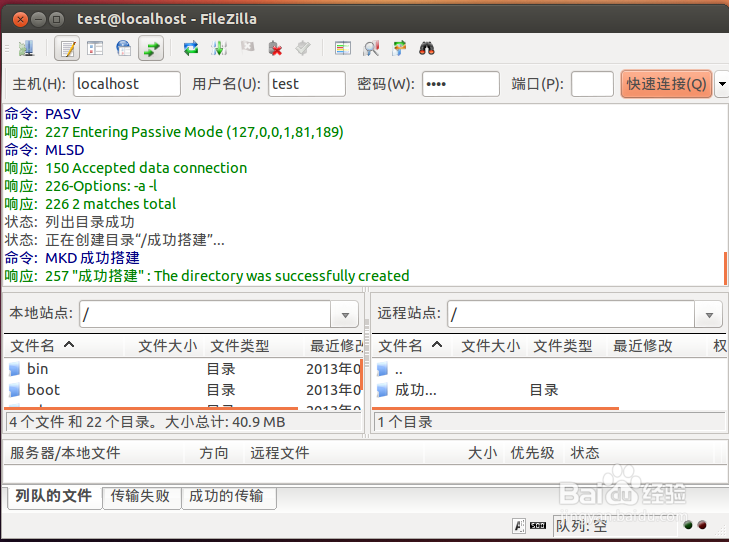Click the 优先级 queue column header
The height and width of the screenshot is (542, 729).
(x=532, y=453)
